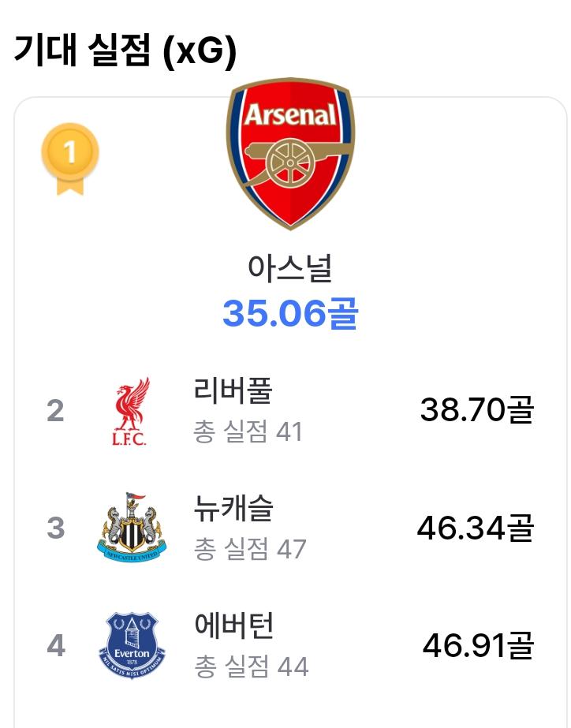This screenshot has width=571, height=728.
Task: Open the 에버턴 team row
Action: (x=290, y=645)
